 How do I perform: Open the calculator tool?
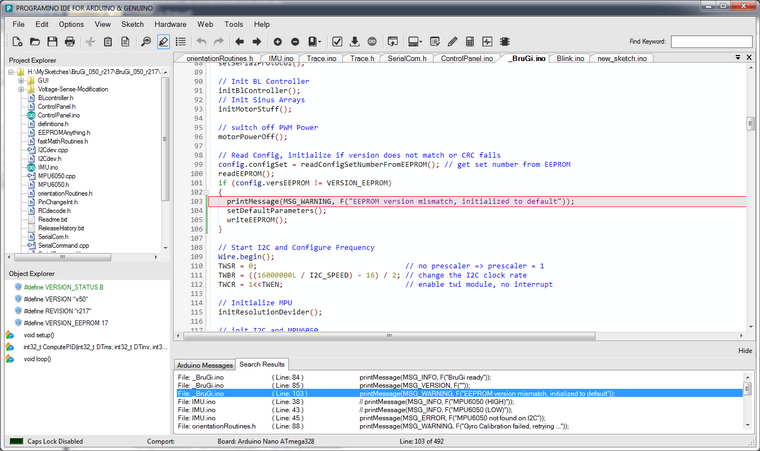click(x=470, y=42)
